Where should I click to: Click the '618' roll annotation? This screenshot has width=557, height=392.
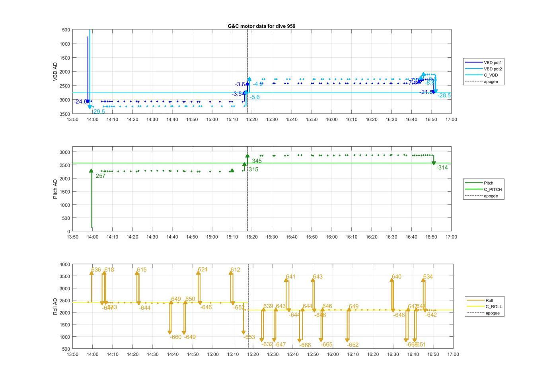[x=109, y=270]
